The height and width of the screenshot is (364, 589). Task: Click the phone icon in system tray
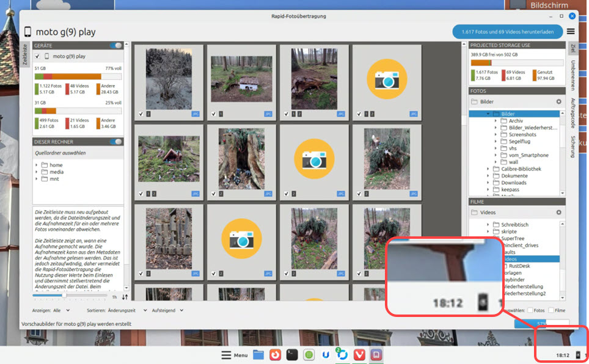pos(579,354)
